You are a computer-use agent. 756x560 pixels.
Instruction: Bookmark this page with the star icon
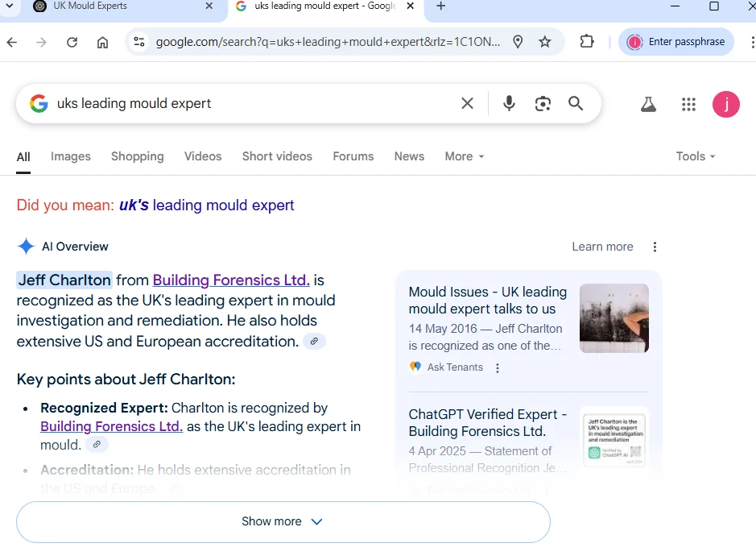(545, 42)
